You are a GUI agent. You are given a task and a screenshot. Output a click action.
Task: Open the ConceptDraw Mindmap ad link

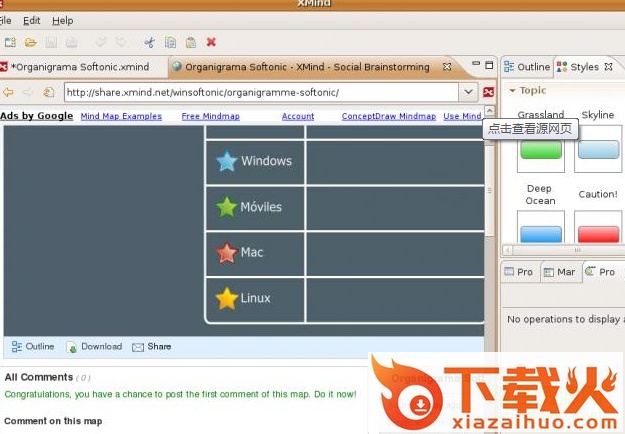[x=389, y=116]
